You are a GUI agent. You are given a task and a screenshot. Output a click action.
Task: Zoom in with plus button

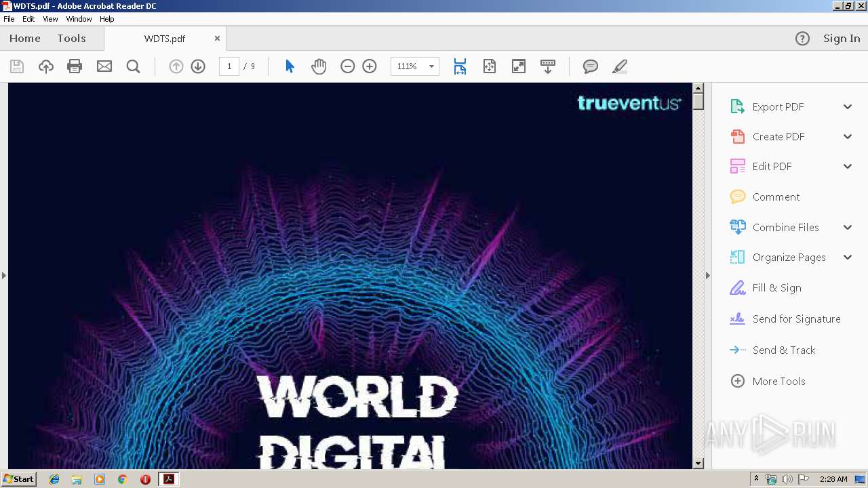coord(370,66)
